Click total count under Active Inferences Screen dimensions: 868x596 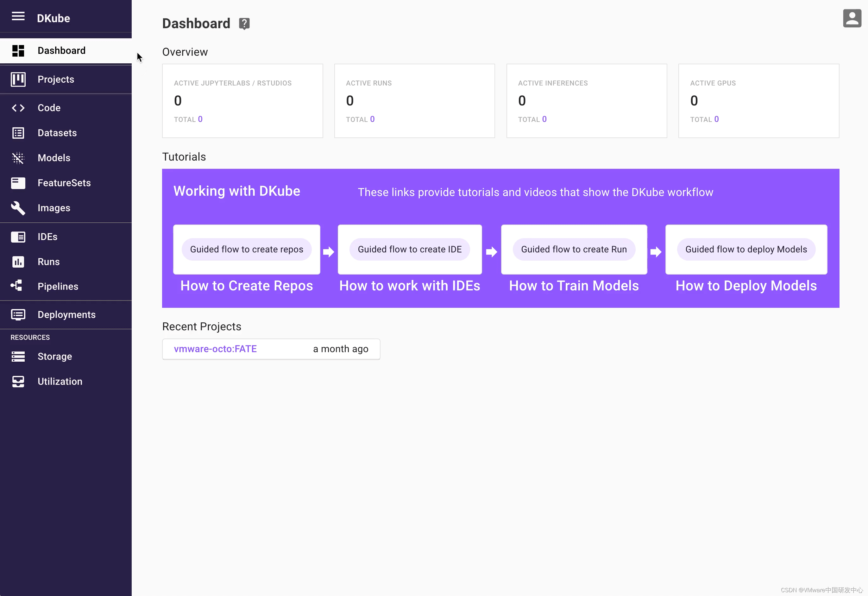pos(544,119)
